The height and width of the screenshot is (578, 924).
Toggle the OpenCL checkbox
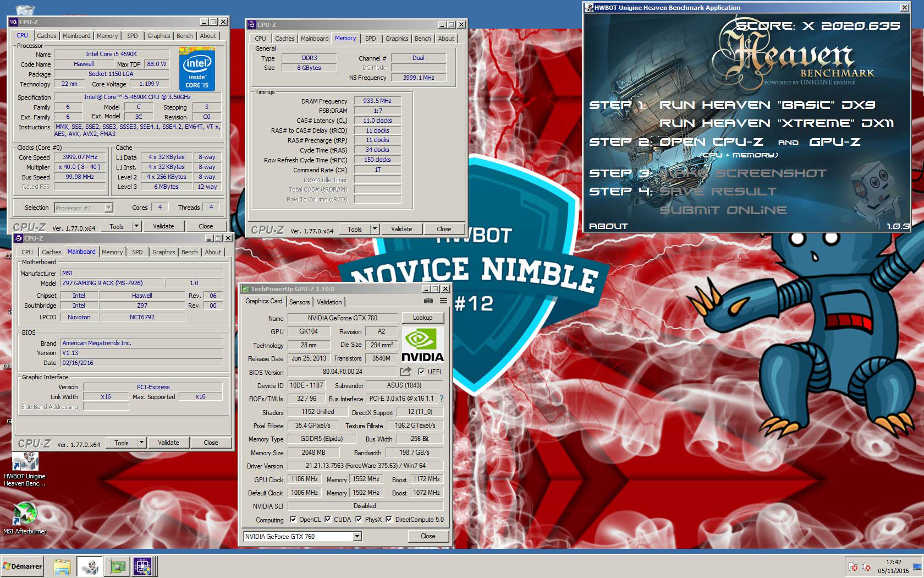pos(293,519)
